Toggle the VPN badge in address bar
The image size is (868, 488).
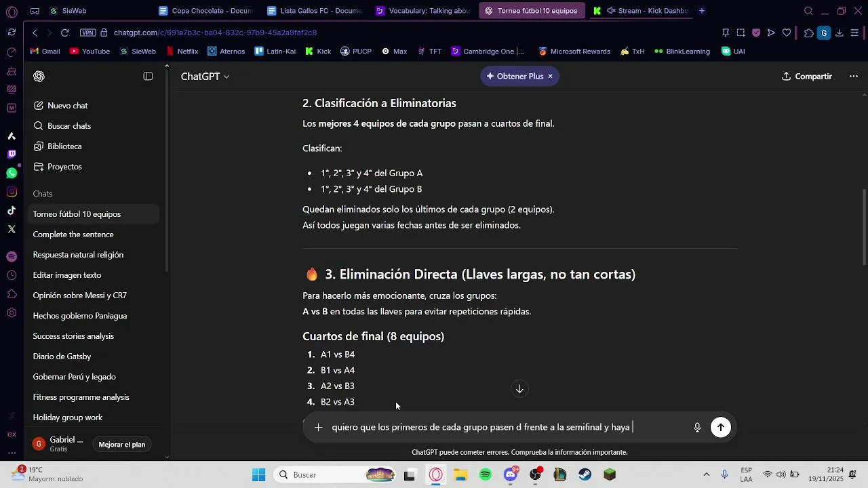pos(87,33)
